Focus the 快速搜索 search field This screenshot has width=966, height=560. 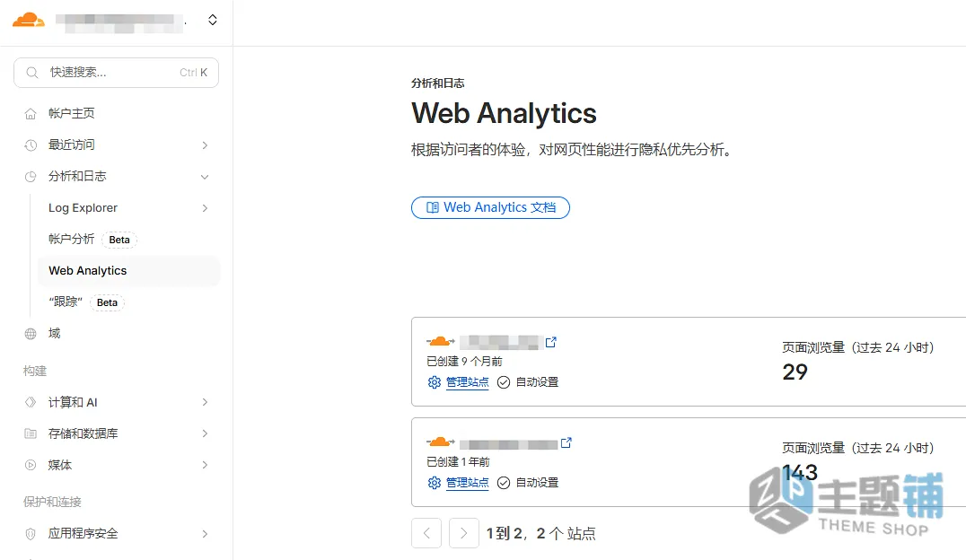[116, 73]
